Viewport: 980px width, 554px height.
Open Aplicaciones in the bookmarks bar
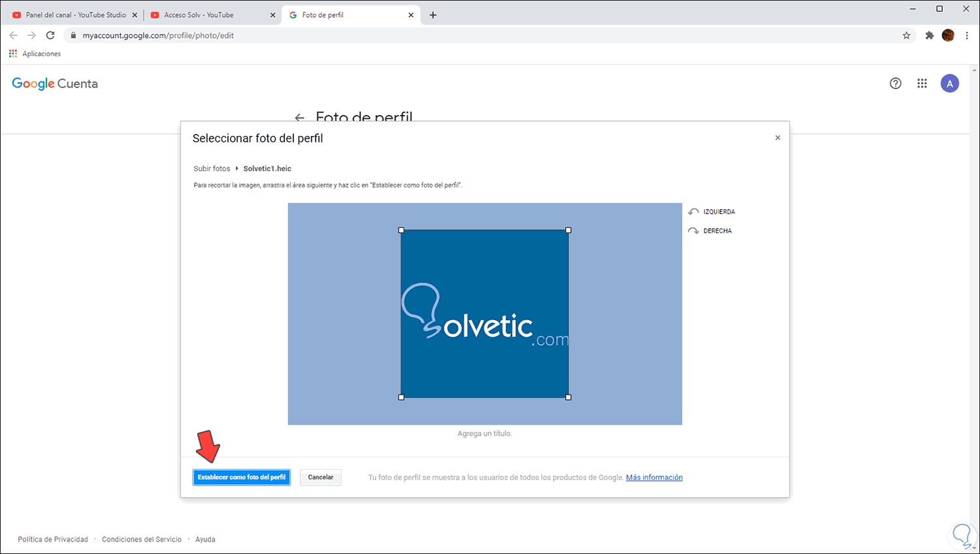coord(35,54)
